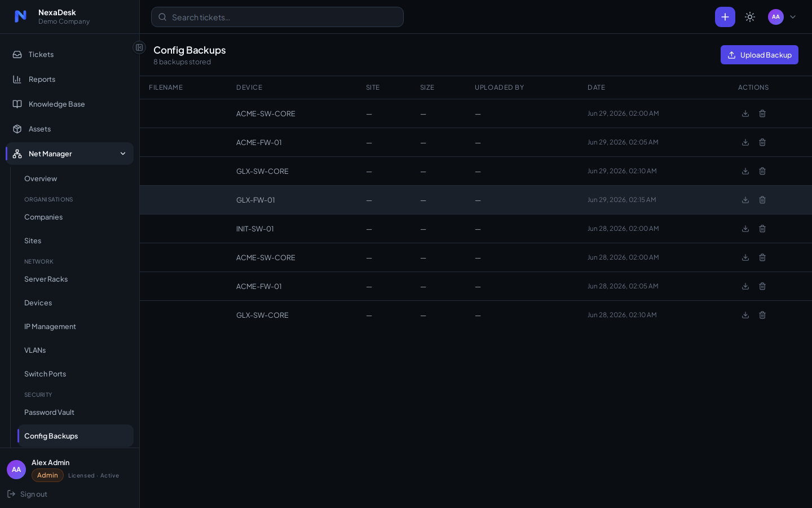Click the NexaDesk logo icon
Screen dimensions: 812x508
(20, 16)
